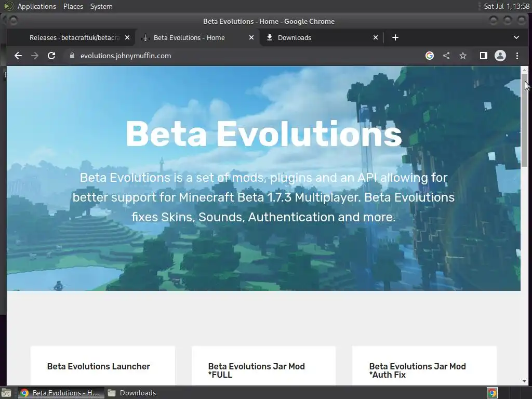Click the Beta Evolutions Launcher card title

coord(98,366)
